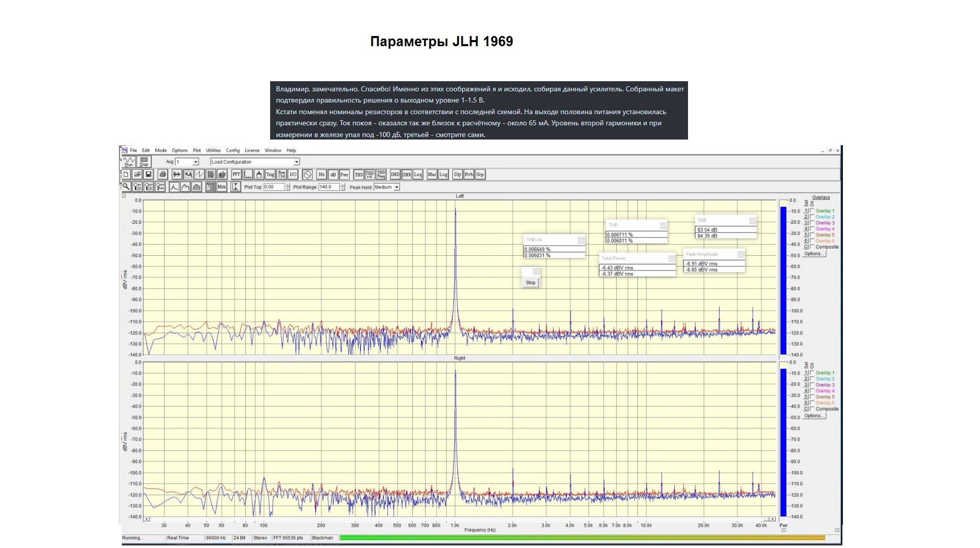This screenshot has height=548, width=980.
Task: Toggle the THD+N measurement icon
Action: pyautogui.click(x=370, y=175)
